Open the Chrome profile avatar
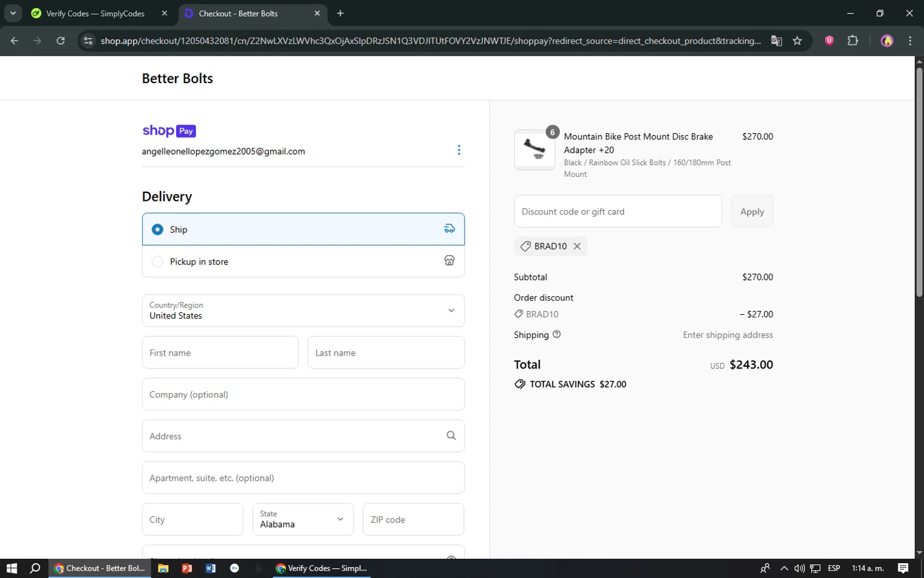 pos(887,41)
